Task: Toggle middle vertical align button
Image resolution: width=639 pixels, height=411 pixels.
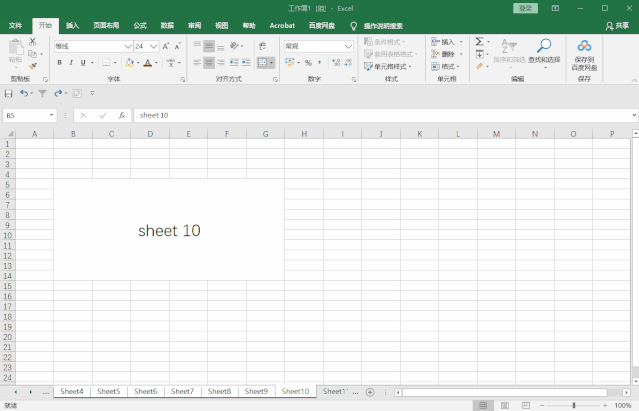Action: tap(209, 46)
